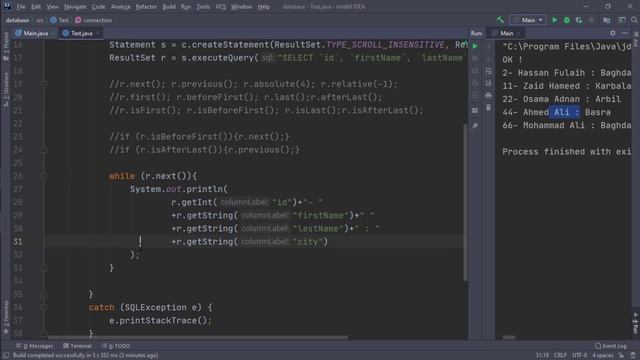Click the database breadcrumb in navigation bar

(x=18, y=20)
